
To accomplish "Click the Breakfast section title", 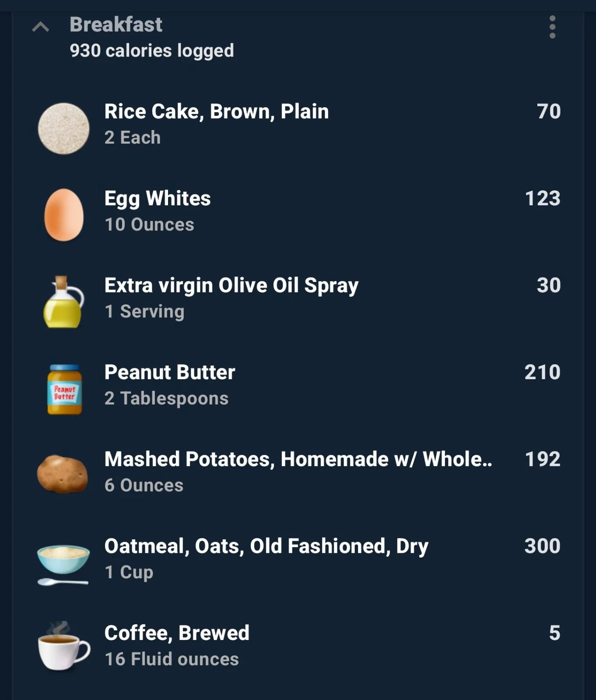I will click(116, 25).
